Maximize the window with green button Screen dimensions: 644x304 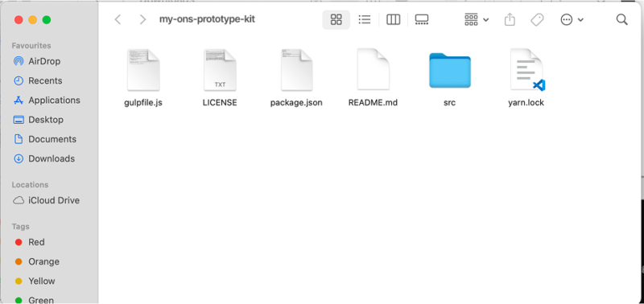click(x=47, y=19)
